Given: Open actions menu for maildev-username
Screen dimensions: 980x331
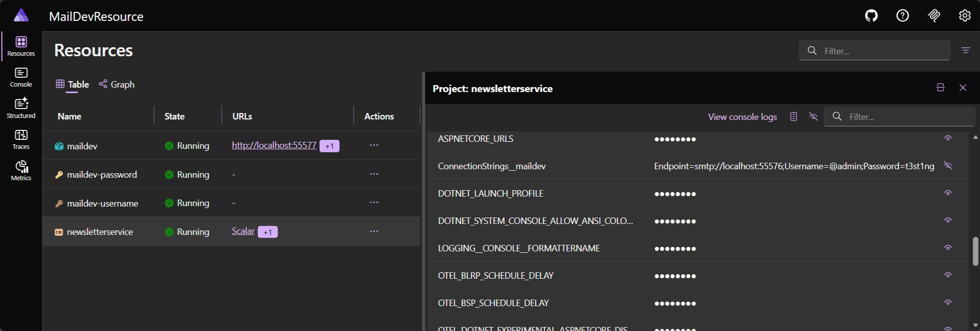Looking at the screenshot, I should point(374,203).
